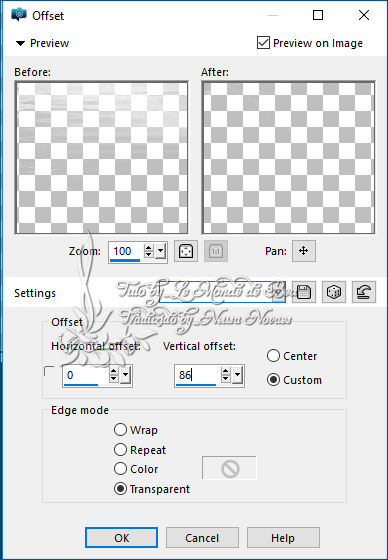Image resolution: width=388 pixels, height=560 pixels.
Task: Click the disabled edge color swatch
Action: [x=229, y=468]
